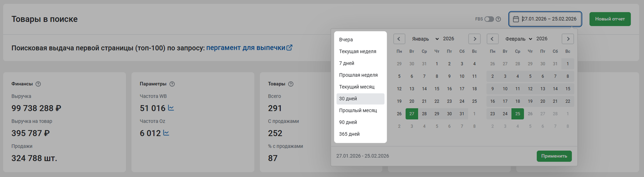The height and width of the screenshot is (177, 644).
Task: Expand the Февраль month dropdown
Action: pos(518,39)
